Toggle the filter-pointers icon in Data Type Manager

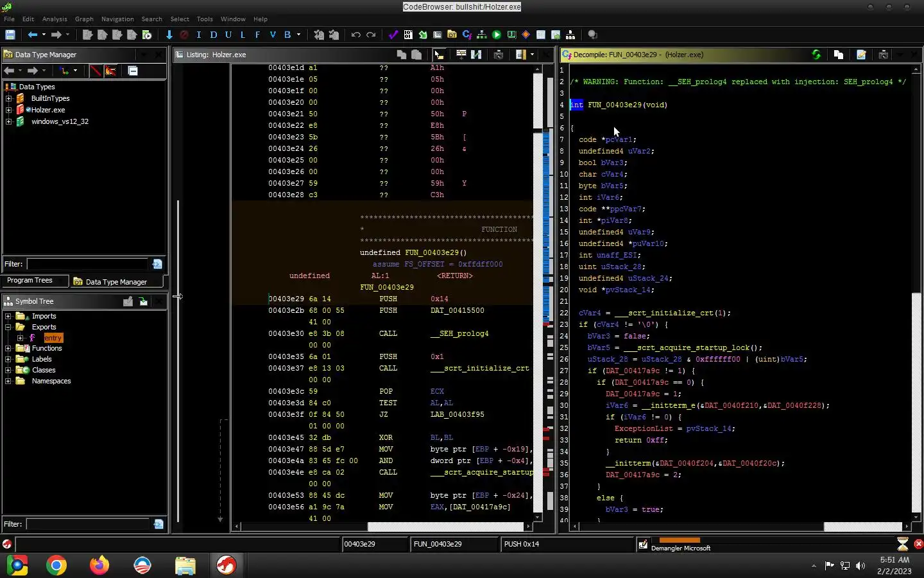(x=110, y=71)
